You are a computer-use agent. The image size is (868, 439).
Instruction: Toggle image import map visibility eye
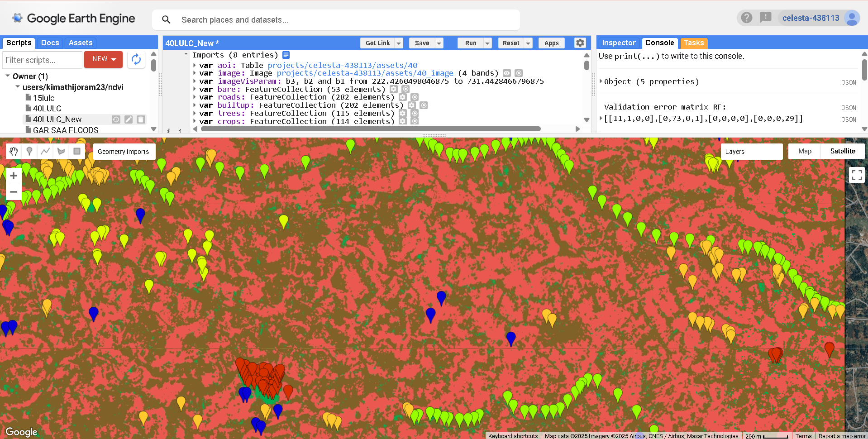(x=507, y=73)
